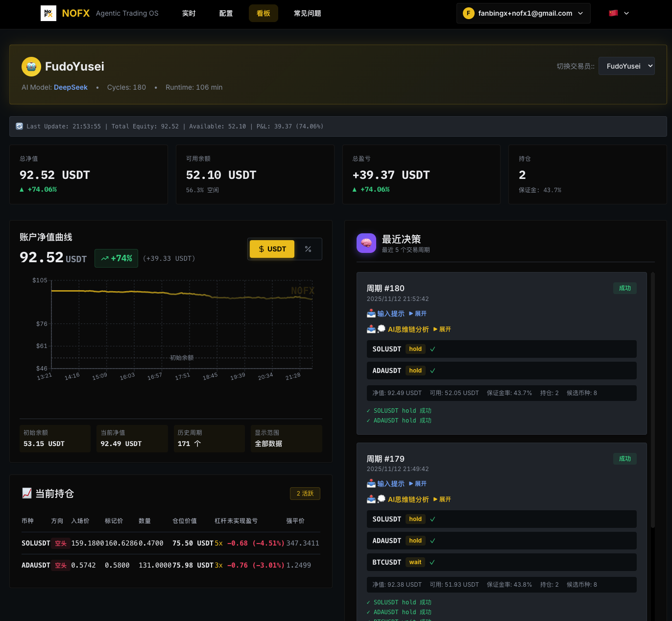672x621 pixels.
Task: Open the account email dropdown menu
Action: click(x=523, y=13)
